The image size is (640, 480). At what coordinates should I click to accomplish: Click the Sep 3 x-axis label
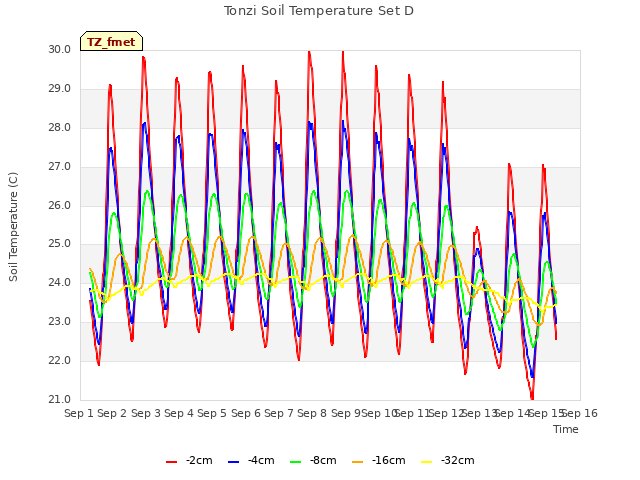pos(146,413)
